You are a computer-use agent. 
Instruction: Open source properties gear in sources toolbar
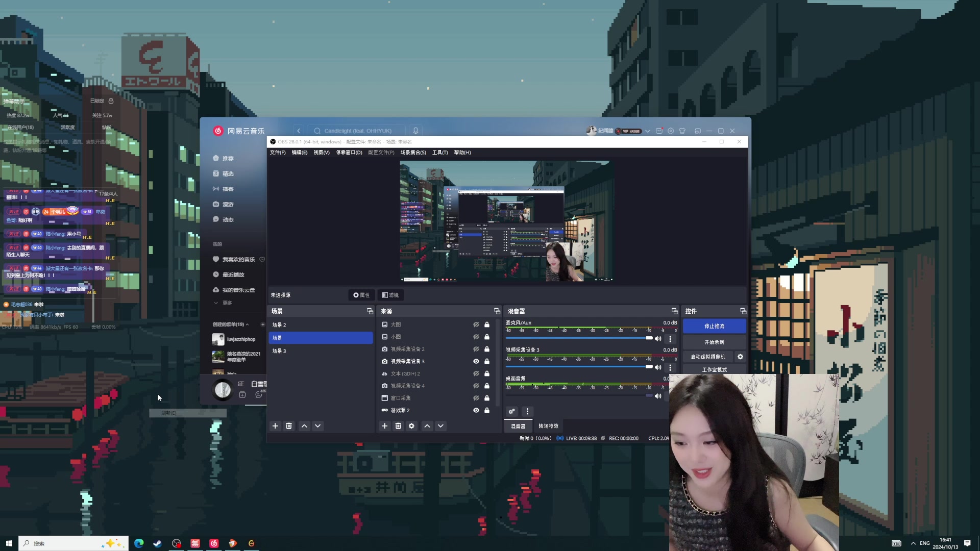tap(411, 426)
